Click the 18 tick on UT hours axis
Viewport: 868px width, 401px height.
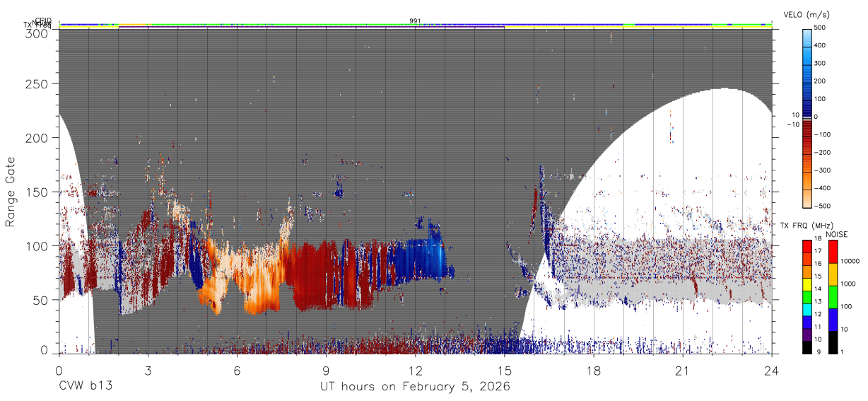[x=593, y=371]
